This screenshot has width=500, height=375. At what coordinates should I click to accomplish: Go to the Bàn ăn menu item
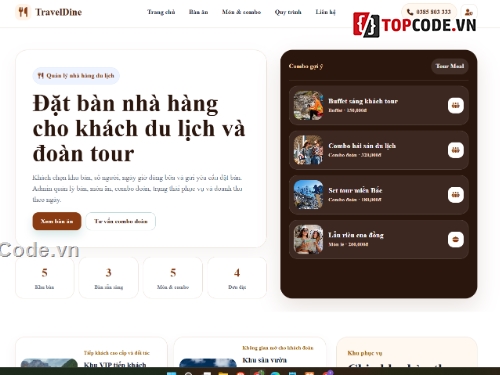[198, 12]
